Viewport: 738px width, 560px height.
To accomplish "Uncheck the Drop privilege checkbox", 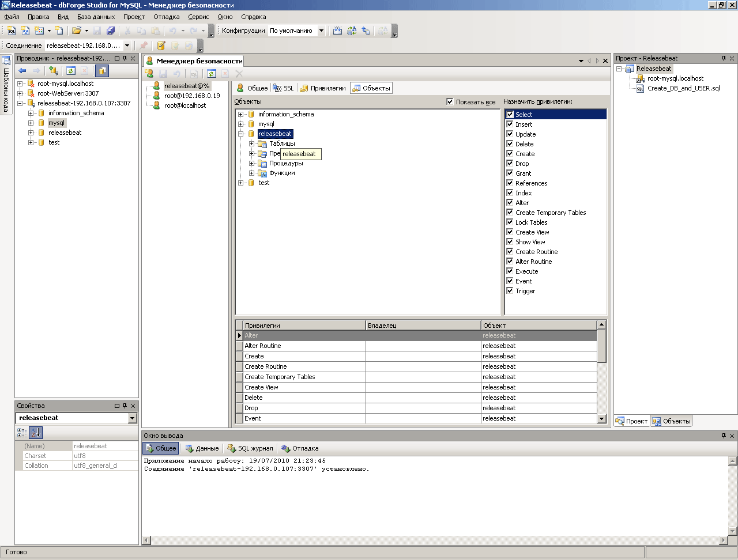I will (x=510, y=164).
